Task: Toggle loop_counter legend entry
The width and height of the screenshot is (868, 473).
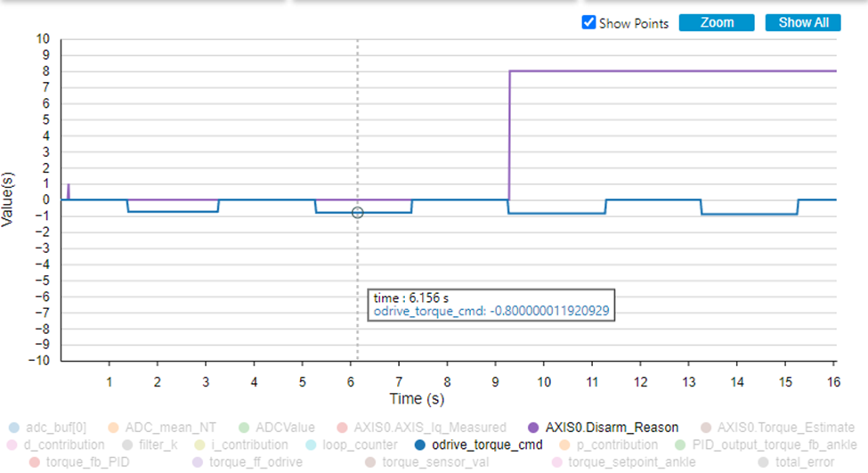Action: tap(349, 444)
